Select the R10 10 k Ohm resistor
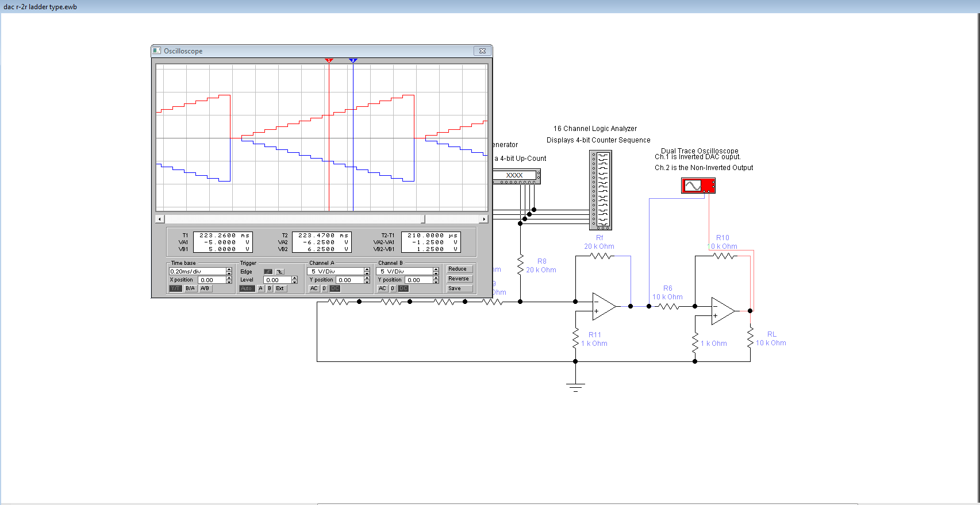This screenshot has width=980, height=505. click(x=724, y=256)
